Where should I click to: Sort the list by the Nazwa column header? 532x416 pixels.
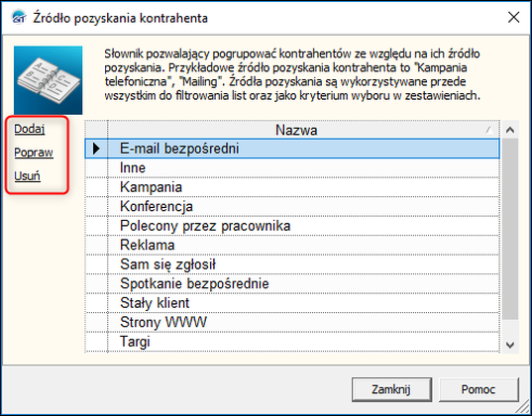tap(304, 130)
